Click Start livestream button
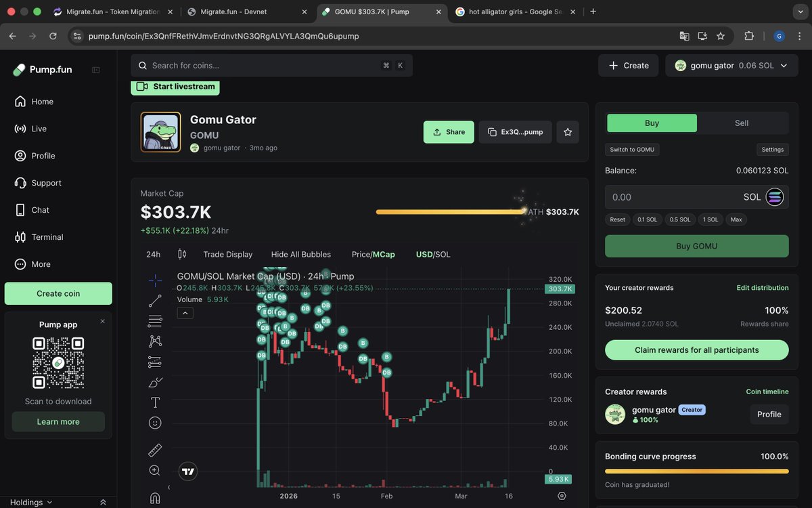Screen dimensions: 812x508 (175, 87)
